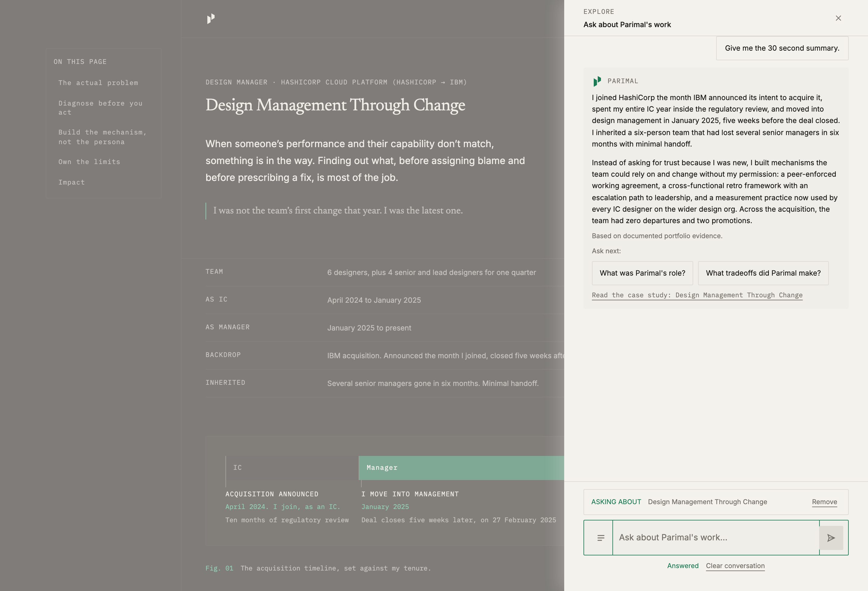The image size is (868, 591).
Task: Click the 'ASKING ABOUT' label
Action: (x=616, y=502)
